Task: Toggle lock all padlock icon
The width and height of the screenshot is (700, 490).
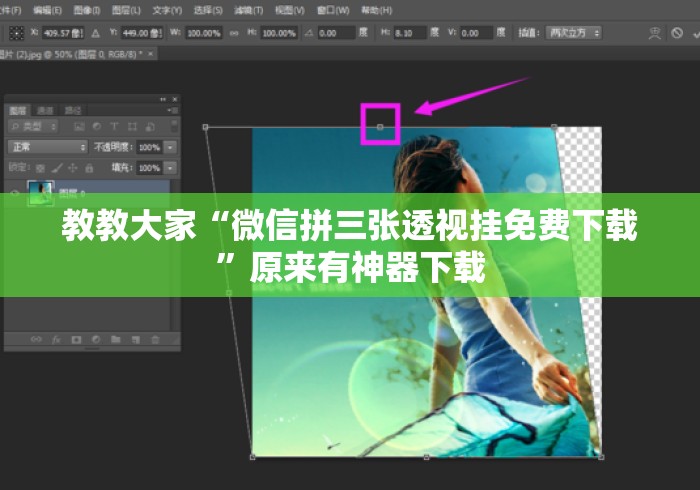Action: [89, 168]
